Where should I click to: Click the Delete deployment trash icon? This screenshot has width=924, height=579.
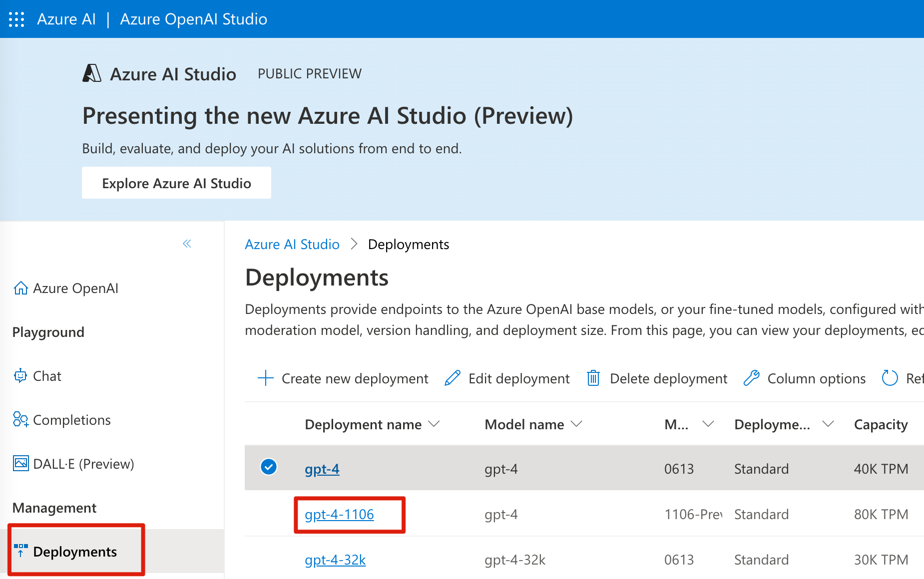point(593,378)
